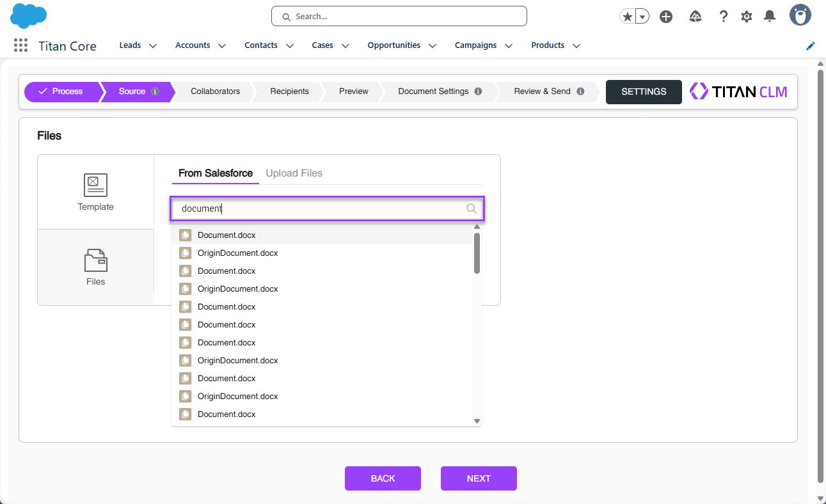This screenshot has height=504, width=826.
Task: Switch to the Upload Files tab
Action: coord(294,173)
